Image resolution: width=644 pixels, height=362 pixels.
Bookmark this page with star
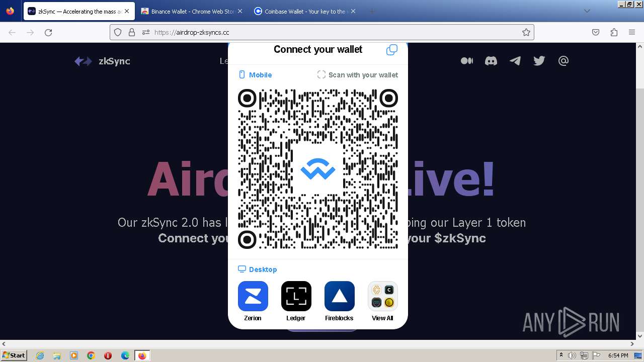tap(526, 32)
